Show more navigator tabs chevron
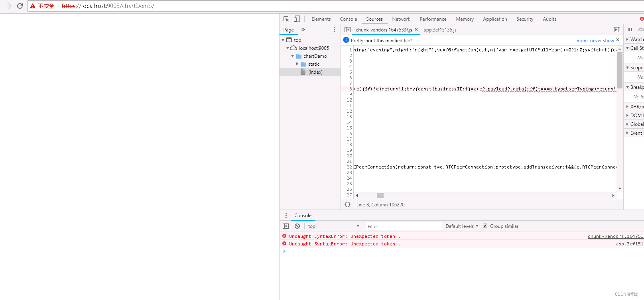This screenshot has height=300, width=644. click(303, 29)
